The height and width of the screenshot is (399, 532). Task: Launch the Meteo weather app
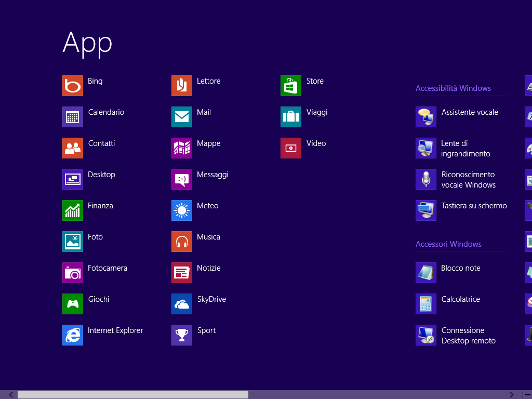tap(182, 210)
